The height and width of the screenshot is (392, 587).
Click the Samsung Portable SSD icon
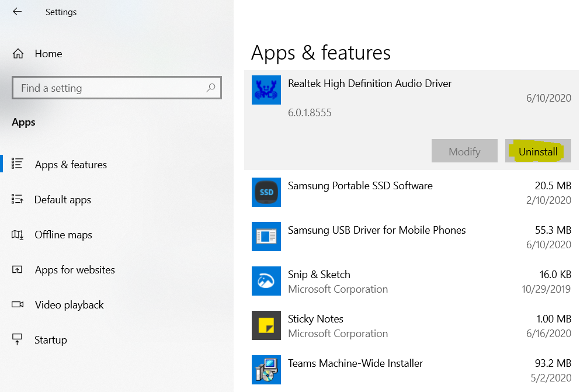coord(266,192)
